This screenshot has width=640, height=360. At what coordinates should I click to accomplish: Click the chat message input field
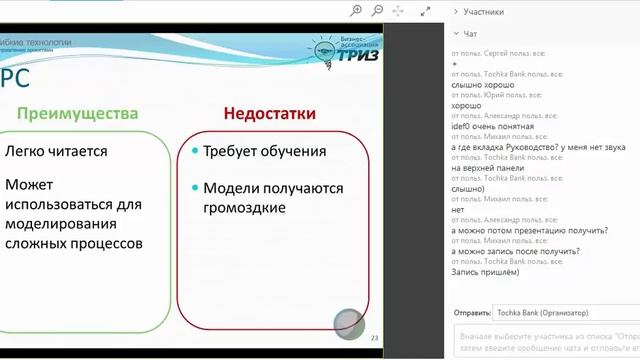[x=547, y=342]
